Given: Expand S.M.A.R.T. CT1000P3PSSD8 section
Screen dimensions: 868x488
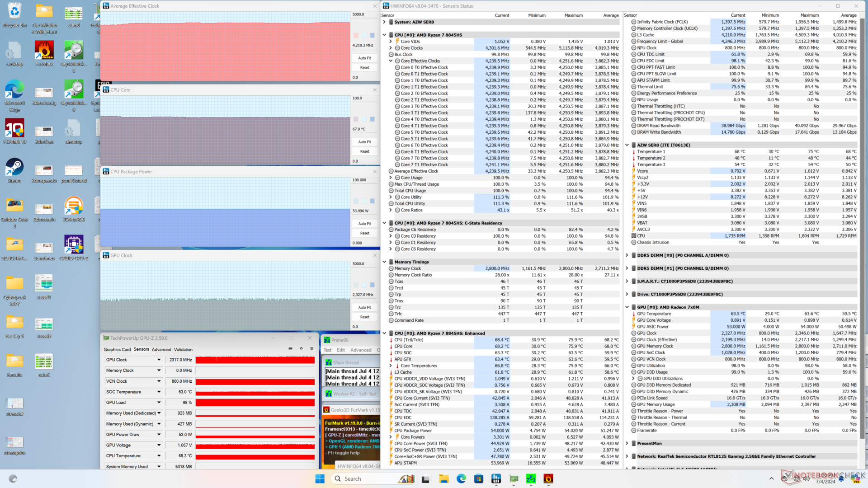Looking at the screenshot, I should 627,281.
